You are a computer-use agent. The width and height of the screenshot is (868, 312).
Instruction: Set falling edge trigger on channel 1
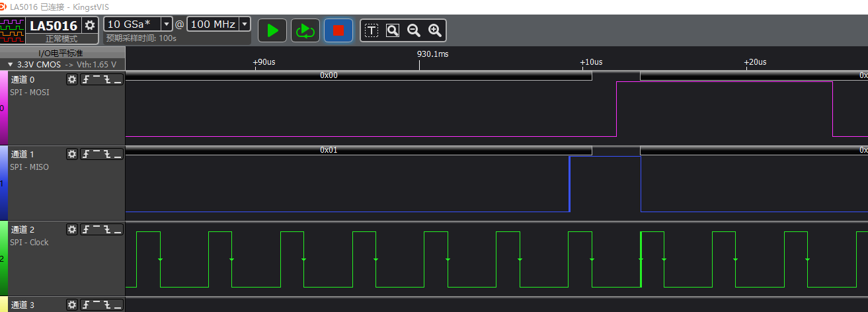(x=107, y=154)
